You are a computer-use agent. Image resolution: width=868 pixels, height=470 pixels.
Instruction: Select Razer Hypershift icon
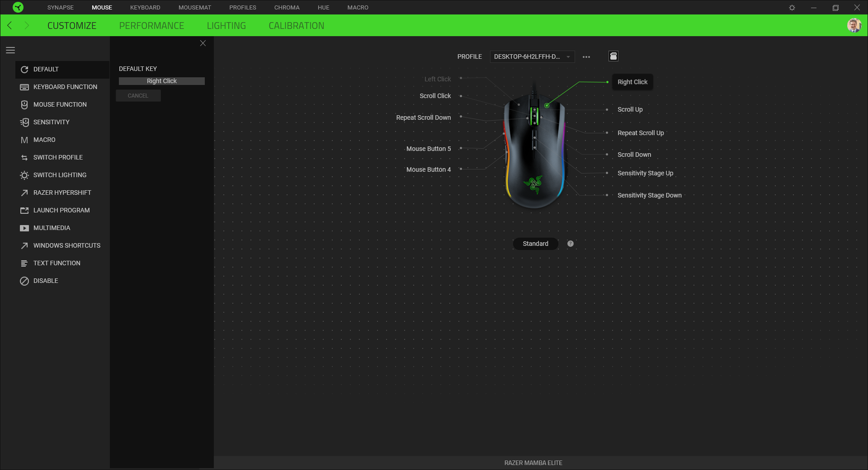pyautogui.click(x=24, y=193)
